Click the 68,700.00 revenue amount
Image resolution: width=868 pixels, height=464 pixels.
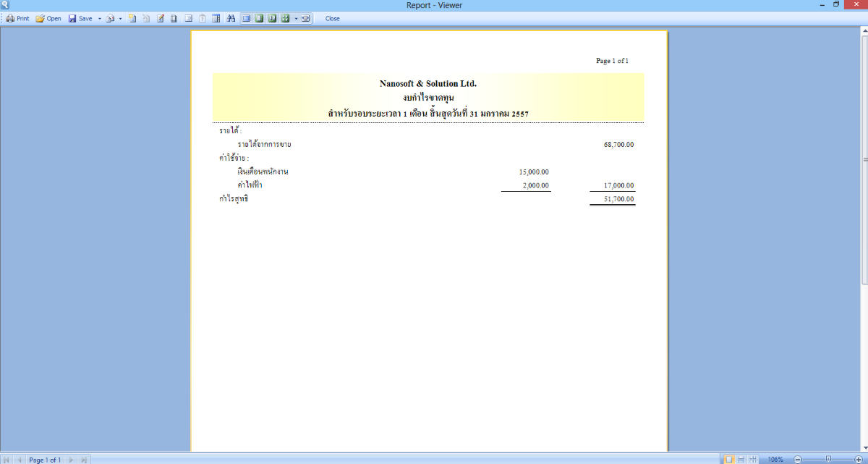619,145
